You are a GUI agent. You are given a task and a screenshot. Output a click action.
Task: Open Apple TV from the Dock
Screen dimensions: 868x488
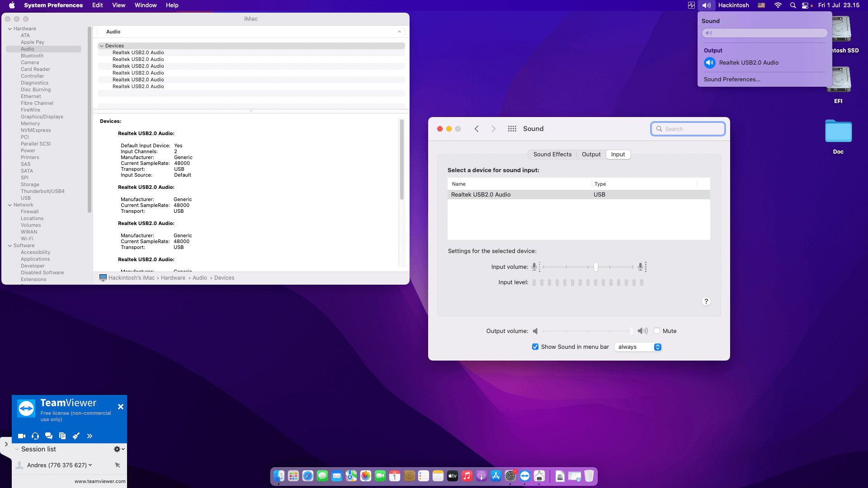pyautogui.click(x=453, y=476)
